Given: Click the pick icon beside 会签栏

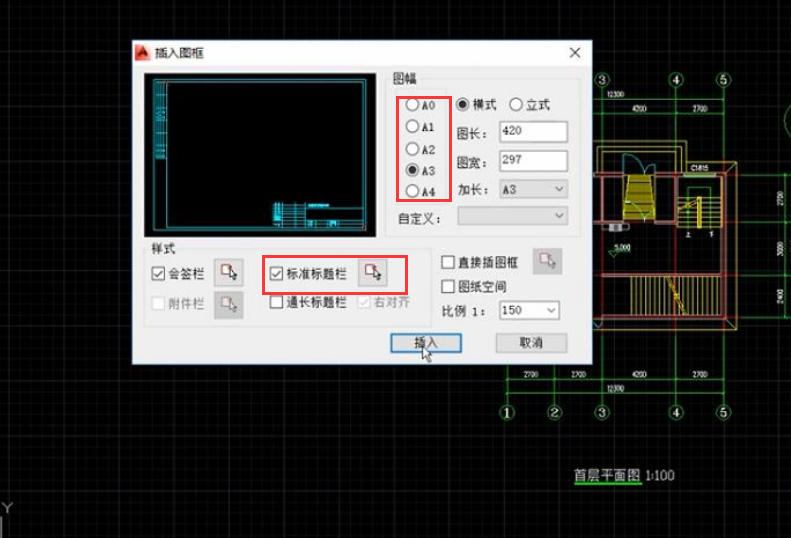Looking at the screenshot, I should 229,273.
